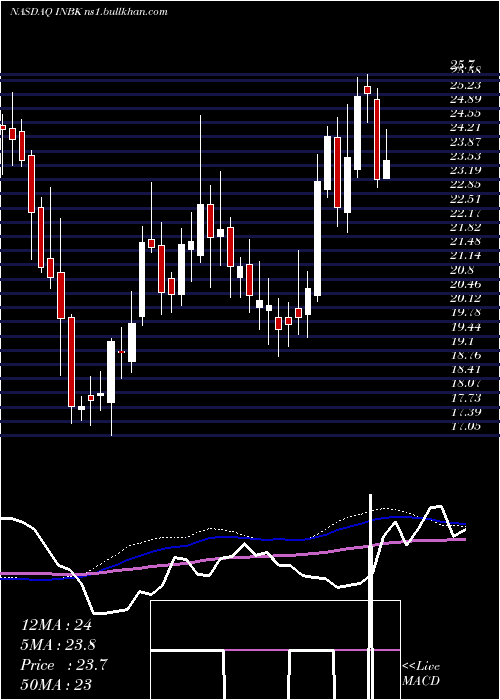Click the 20.8 price axis label

click(461, 271)
